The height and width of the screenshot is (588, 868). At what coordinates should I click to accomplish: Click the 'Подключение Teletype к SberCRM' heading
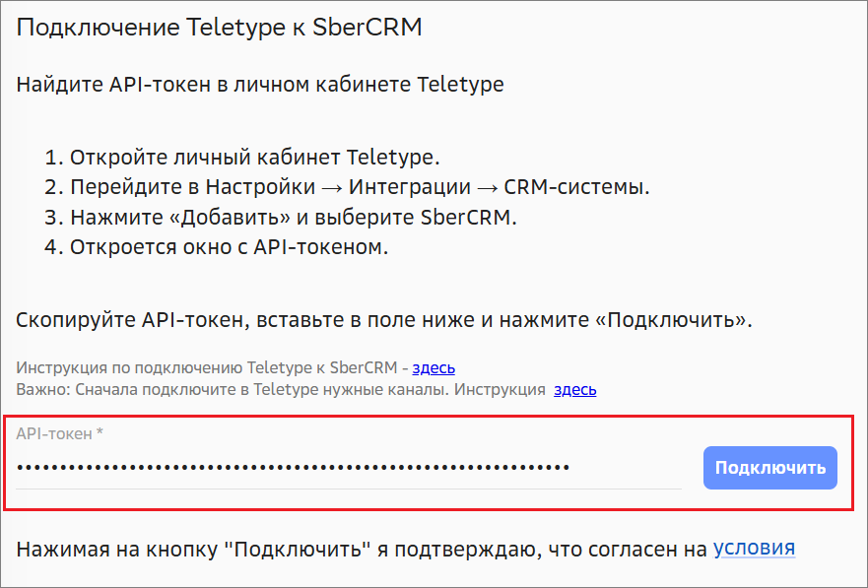pyautogui.click(x=219, y=27)
